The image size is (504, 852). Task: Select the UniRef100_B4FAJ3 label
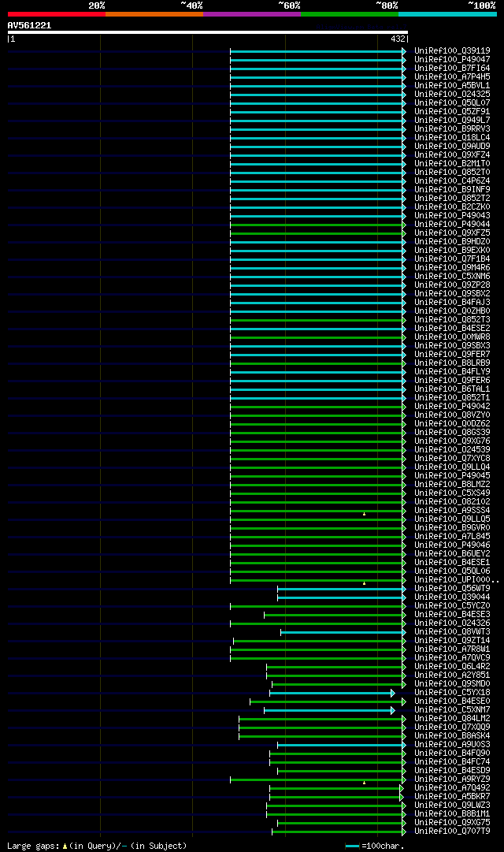[452, 303]
